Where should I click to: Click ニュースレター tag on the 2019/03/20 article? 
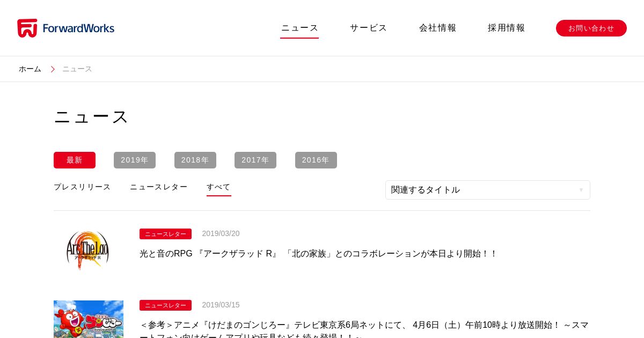(x=165, y=234)
